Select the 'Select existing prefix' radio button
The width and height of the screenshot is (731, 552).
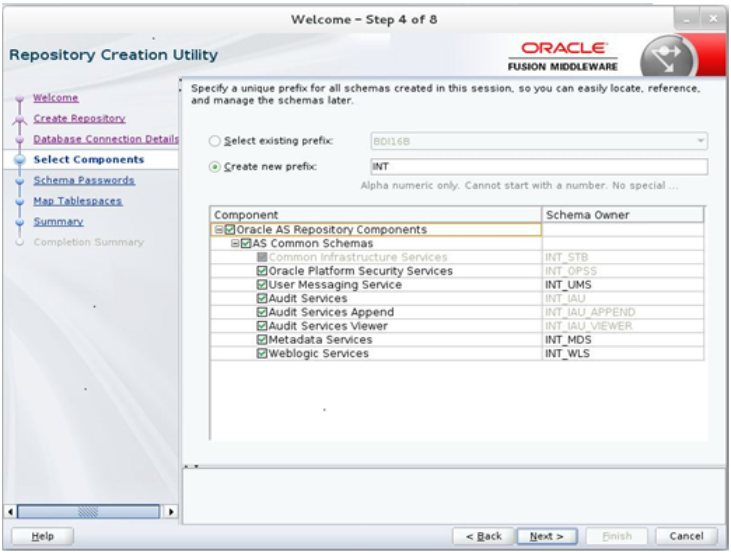tap(214, 141)
